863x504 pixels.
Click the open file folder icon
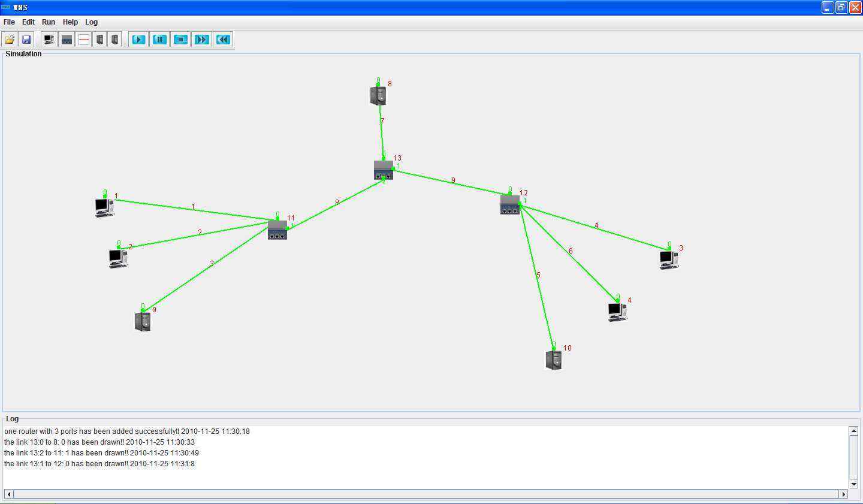(x=10, y=40)
